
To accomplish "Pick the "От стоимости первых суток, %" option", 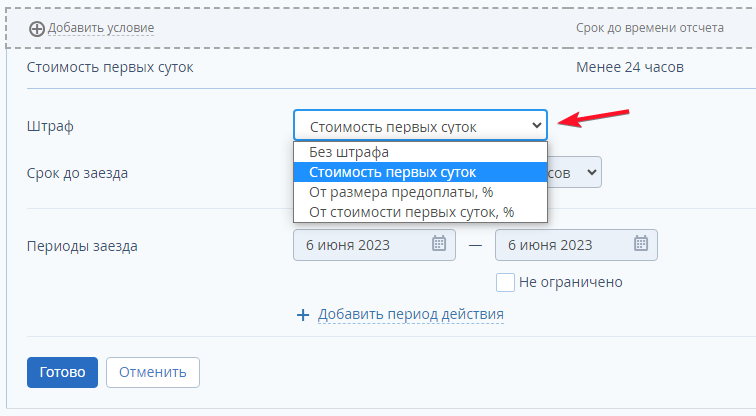I will pos(411,211).
